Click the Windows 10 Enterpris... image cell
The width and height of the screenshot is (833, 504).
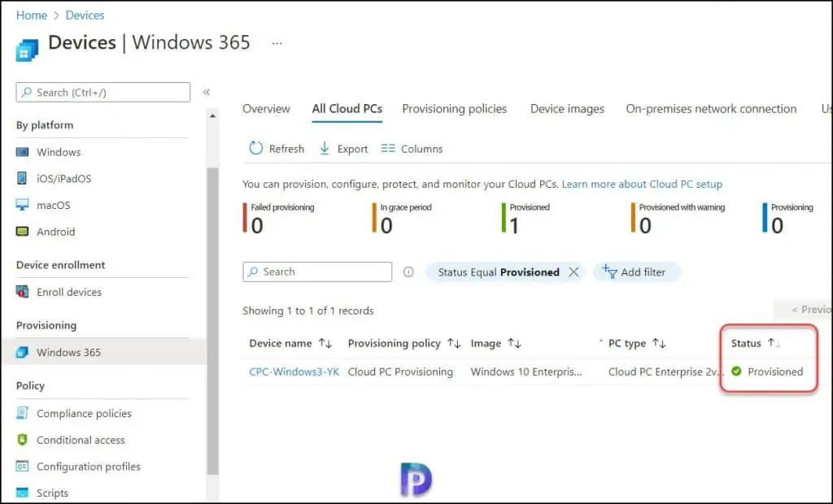coord(526,371)
